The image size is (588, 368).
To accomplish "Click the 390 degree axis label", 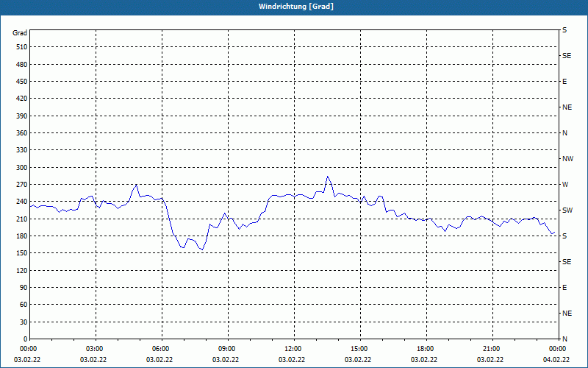I will click(x=21, y=116).
